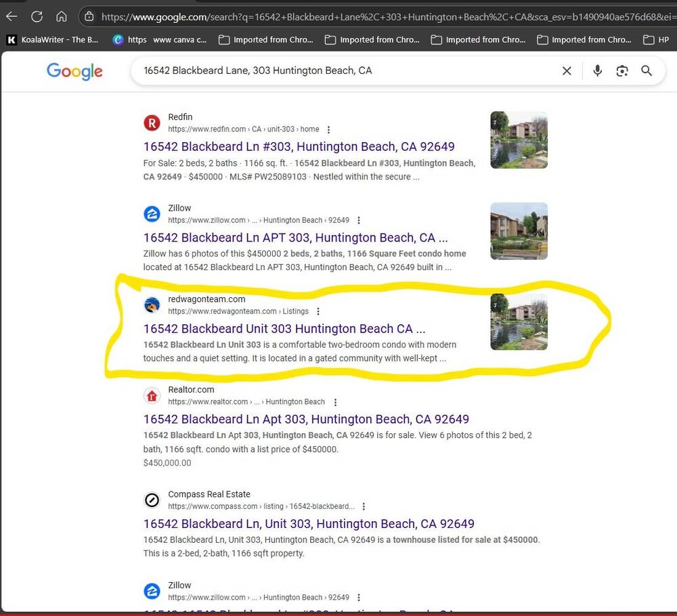Submit search with the magnifier icon
The image size is (677, 616).
[x=647, y=71]
